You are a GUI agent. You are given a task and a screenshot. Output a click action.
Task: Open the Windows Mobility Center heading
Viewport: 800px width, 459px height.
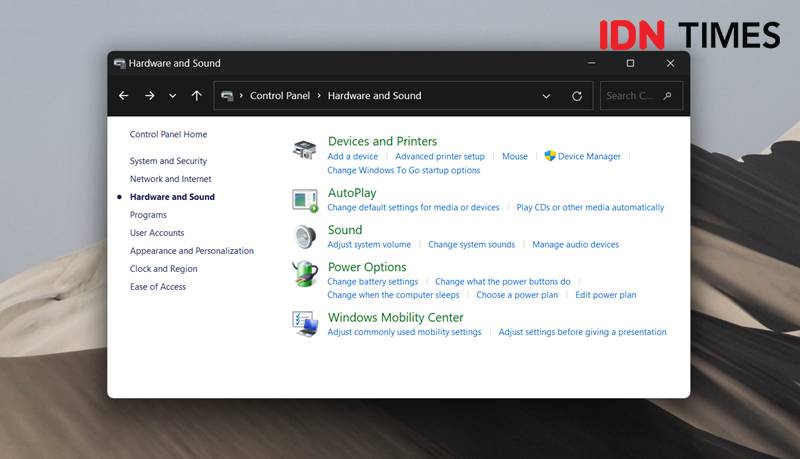(395, 317)
